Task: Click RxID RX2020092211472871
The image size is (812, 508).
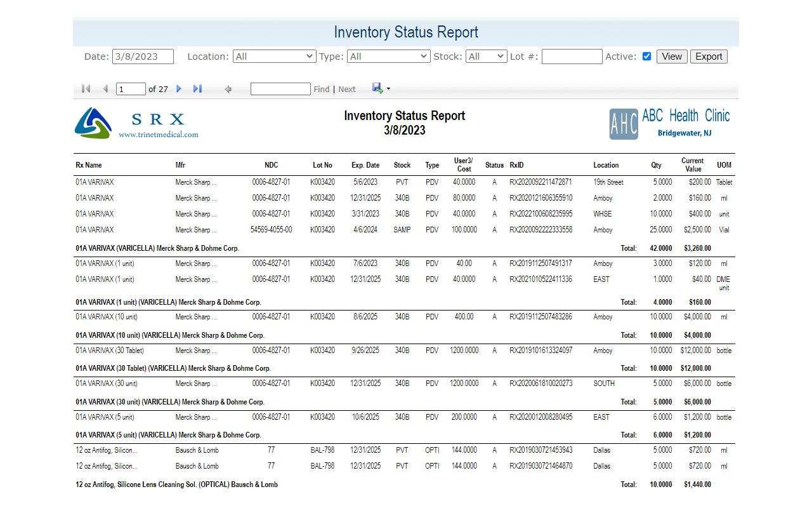Action: (540, 182)
